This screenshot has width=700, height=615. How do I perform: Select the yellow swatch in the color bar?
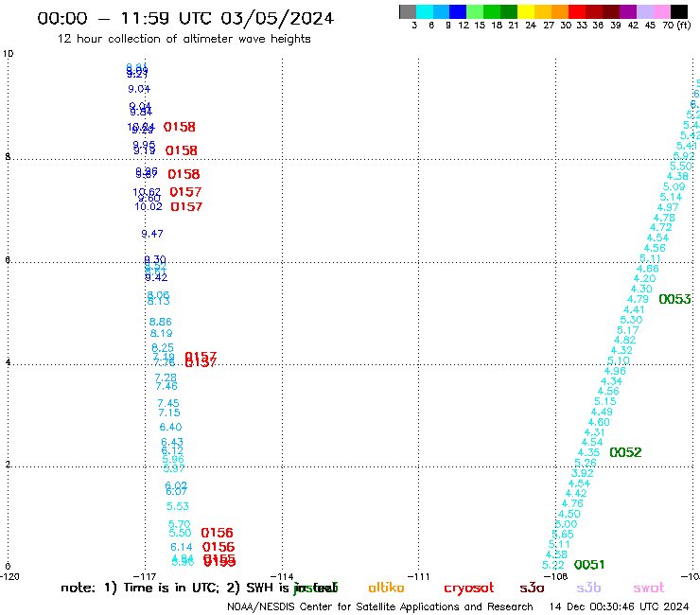pos(526,11)
